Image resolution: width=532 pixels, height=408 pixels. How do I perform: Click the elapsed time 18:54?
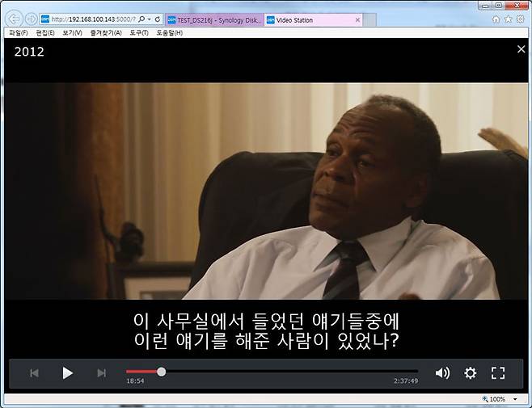tap(135, 381)
